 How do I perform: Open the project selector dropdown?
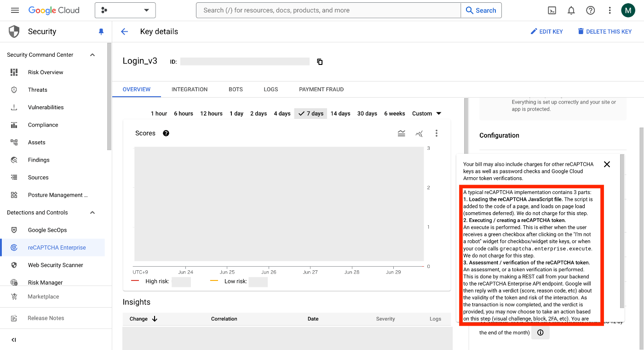(x=125, y=10)
